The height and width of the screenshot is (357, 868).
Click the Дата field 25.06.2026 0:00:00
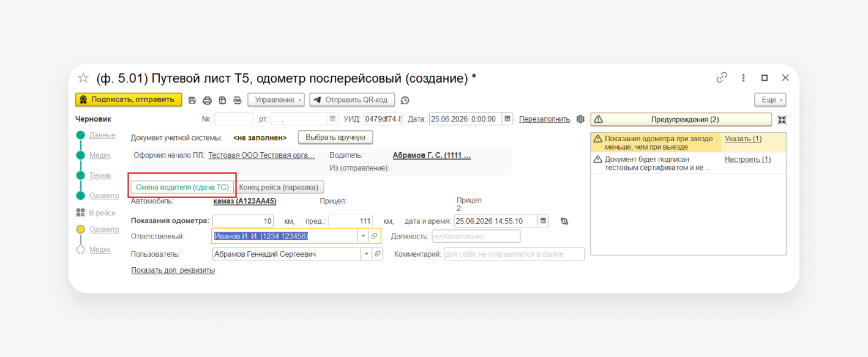pyautogui.click(x=465, y=119)
